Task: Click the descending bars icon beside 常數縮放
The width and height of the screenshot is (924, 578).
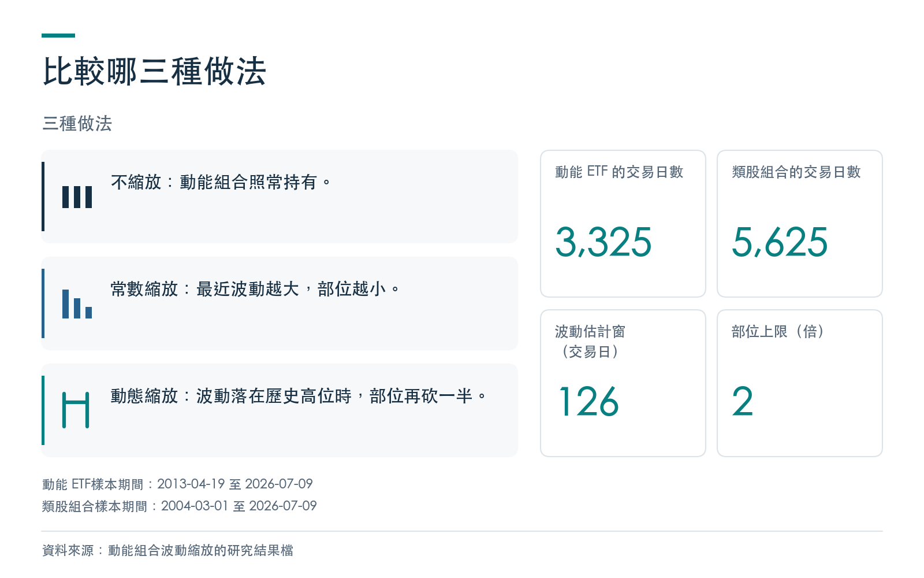Action: coord(77,303)
